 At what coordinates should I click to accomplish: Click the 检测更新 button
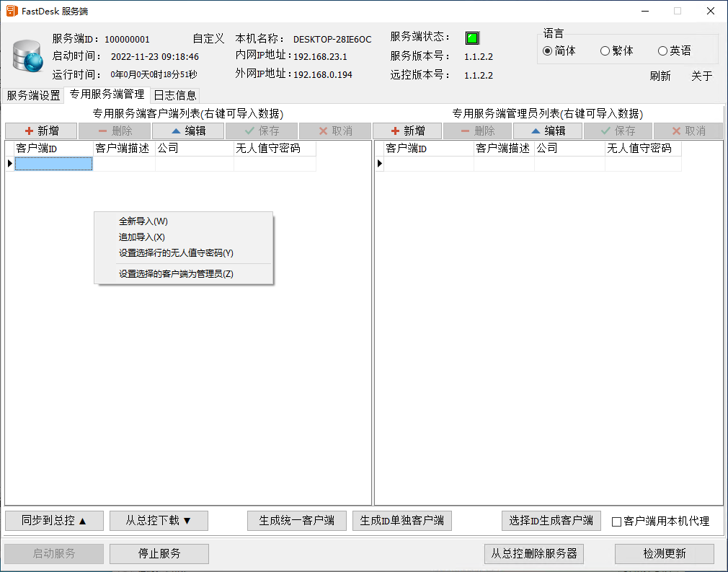click(x=665, y=553)
